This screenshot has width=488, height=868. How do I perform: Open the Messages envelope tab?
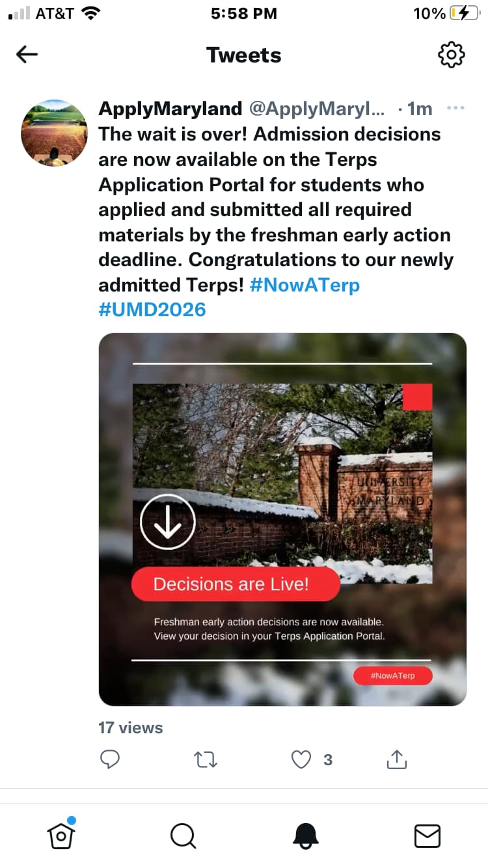[427, 835]
